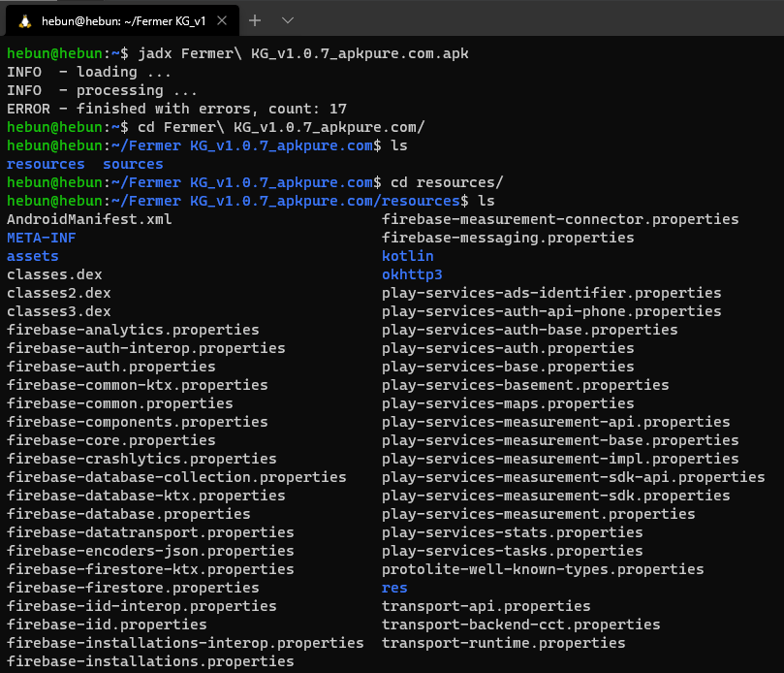Click the sources directory in ls output
Viewport: 784px width, 673px height.
(133, 164)
